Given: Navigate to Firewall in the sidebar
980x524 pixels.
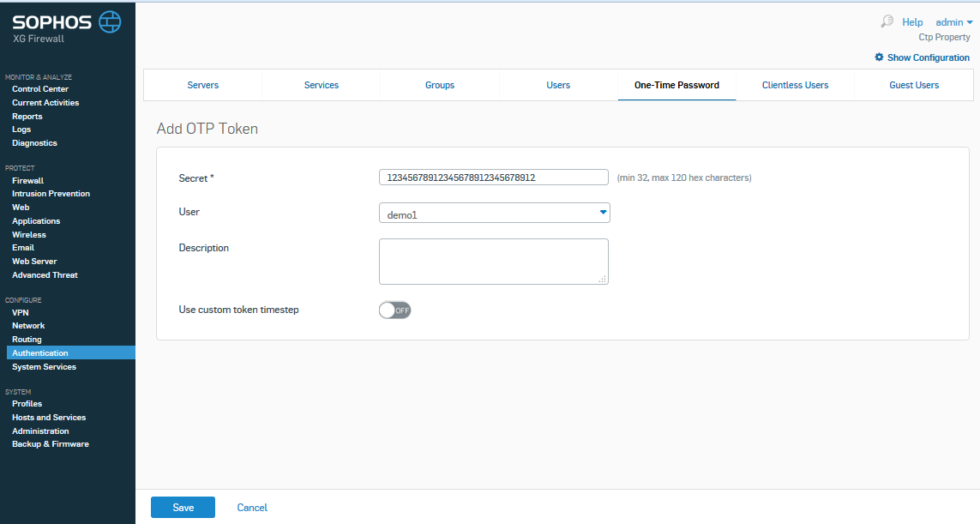Looking at the screenshot, I should pos(27,181).
